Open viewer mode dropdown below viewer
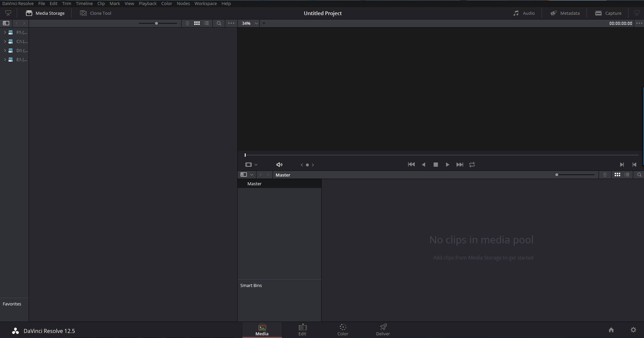 [251, 164]
